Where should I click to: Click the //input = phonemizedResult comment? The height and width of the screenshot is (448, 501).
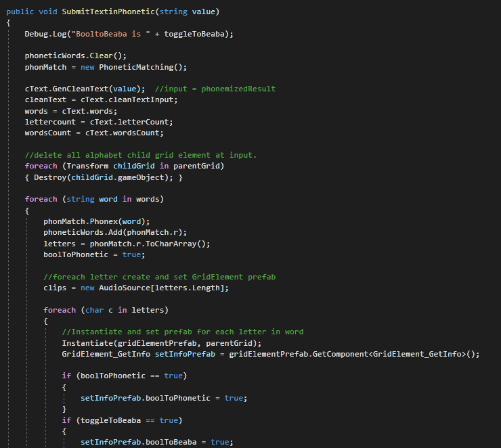215,89
